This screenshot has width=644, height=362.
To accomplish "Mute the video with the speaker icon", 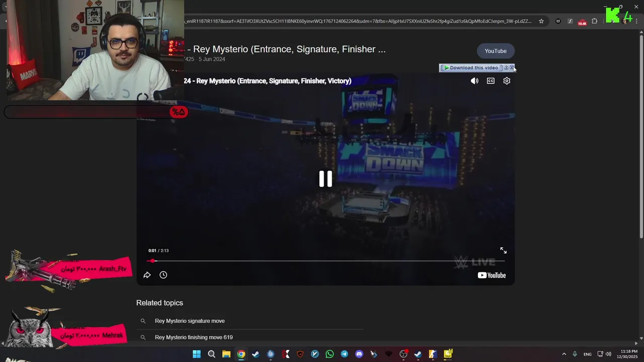I will point(474,81).
